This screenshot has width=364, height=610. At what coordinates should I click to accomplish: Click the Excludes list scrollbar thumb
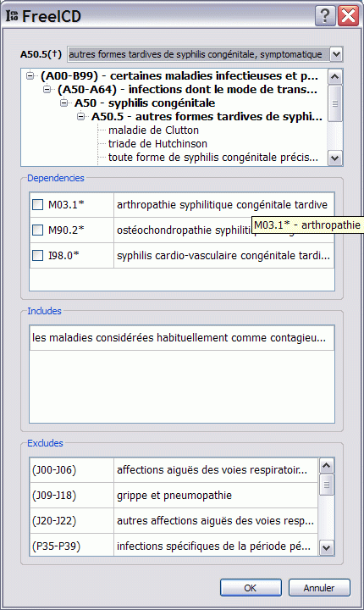tap(326, 485)
